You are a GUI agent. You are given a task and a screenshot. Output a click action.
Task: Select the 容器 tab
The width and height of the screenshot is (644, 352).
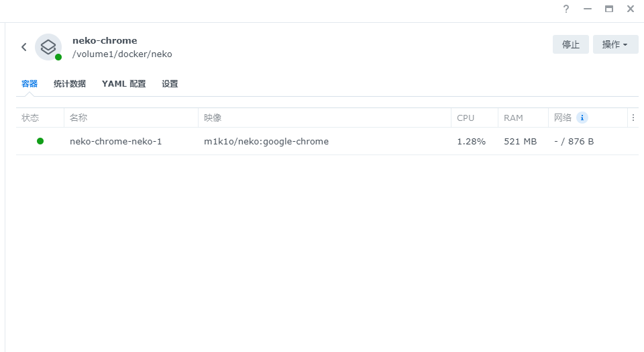tap(30, 84)
